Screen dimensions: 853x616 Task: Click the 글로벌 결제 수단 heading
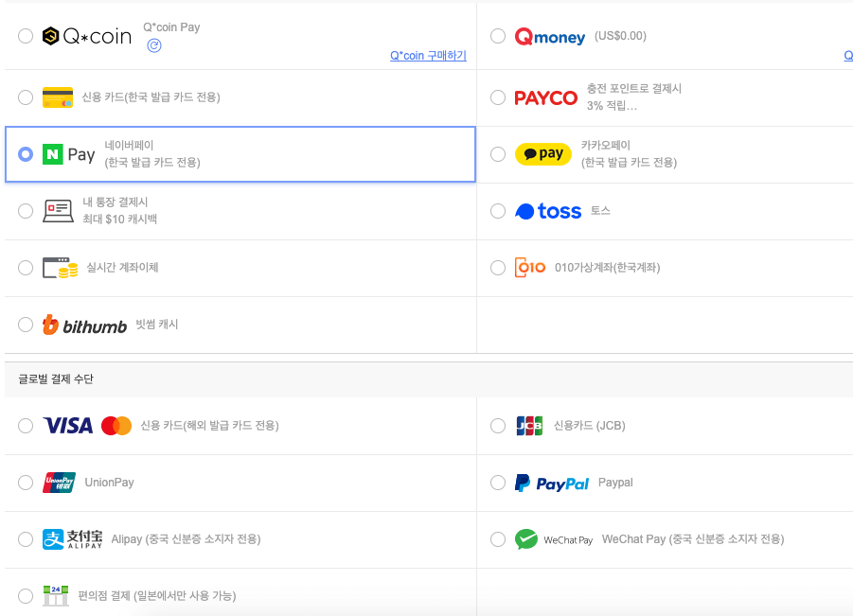56,378
